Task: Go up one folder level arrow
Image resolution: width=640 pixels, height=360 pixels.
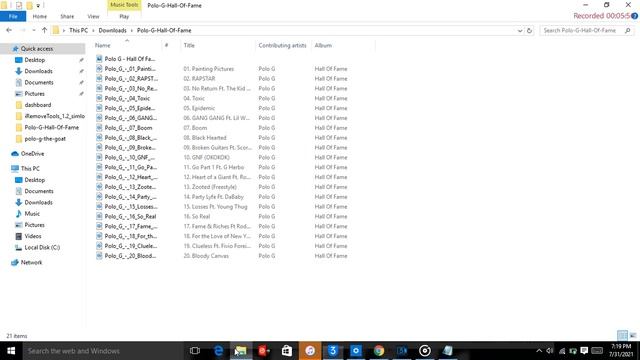Action: (44, 30)
